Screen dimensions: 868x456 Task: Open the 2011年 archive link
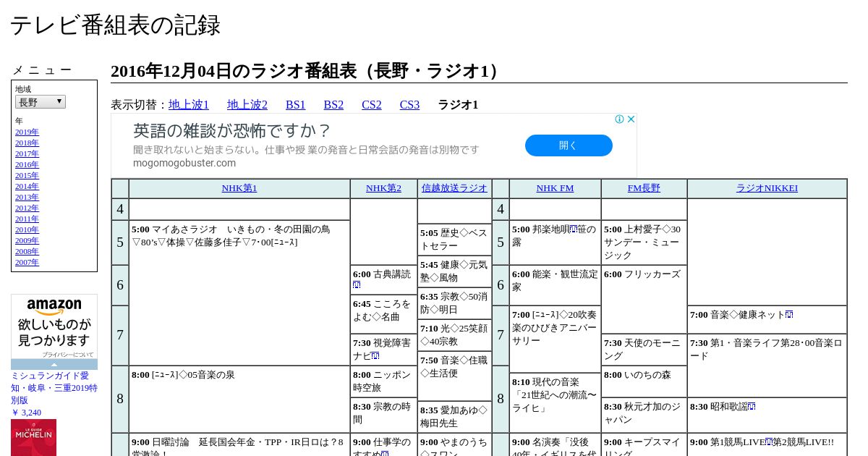(27, 219)
